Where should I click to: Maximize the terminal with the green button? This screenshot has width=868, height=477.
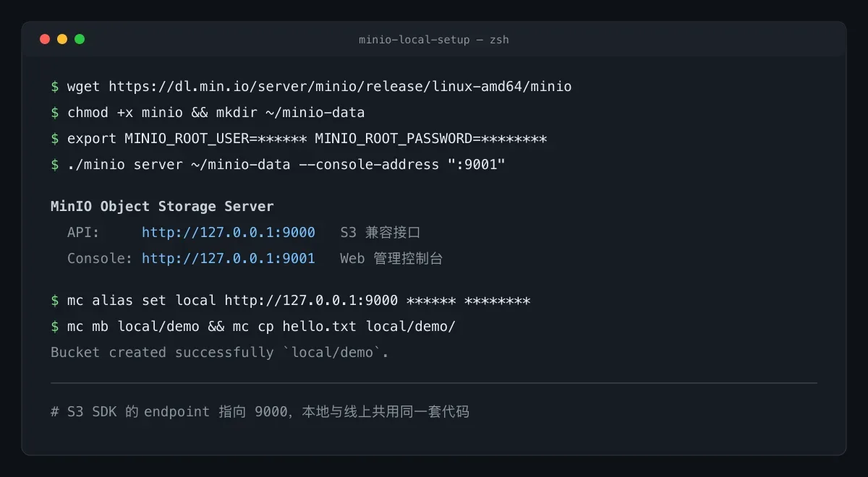click(x=80, y=39)
